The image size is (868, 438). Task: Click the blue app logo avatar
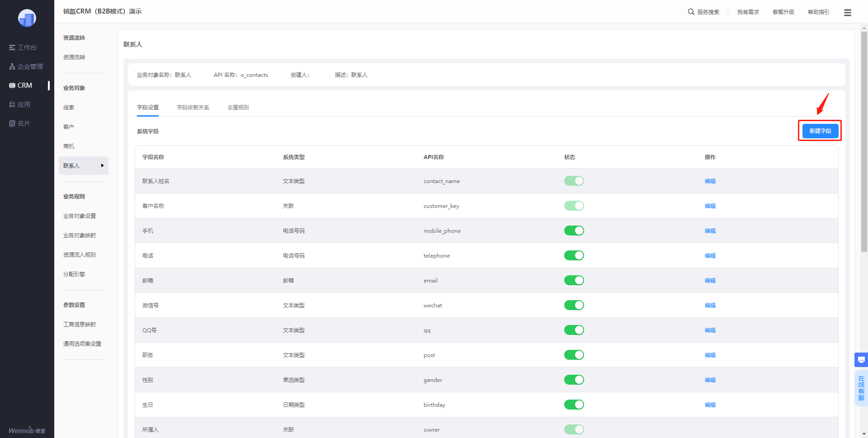click(x=27, y=18)
